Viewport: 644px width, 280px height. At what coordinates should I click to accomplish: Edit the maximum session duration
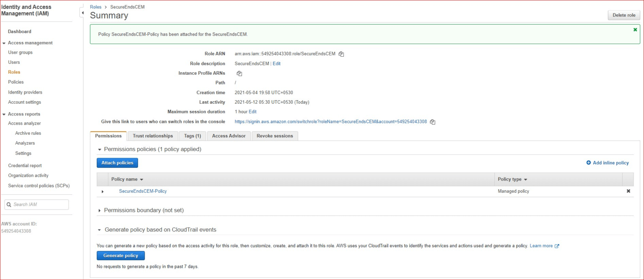[x=252, y=111]
